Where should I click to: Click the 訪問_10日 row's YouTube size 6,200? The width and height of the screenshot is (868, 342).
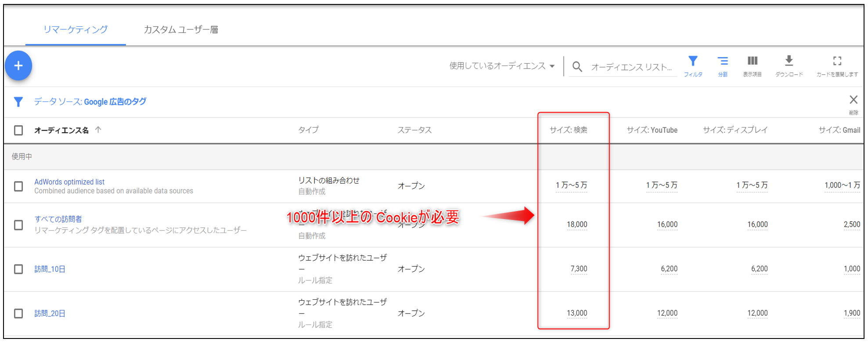(x=669, y=269)
